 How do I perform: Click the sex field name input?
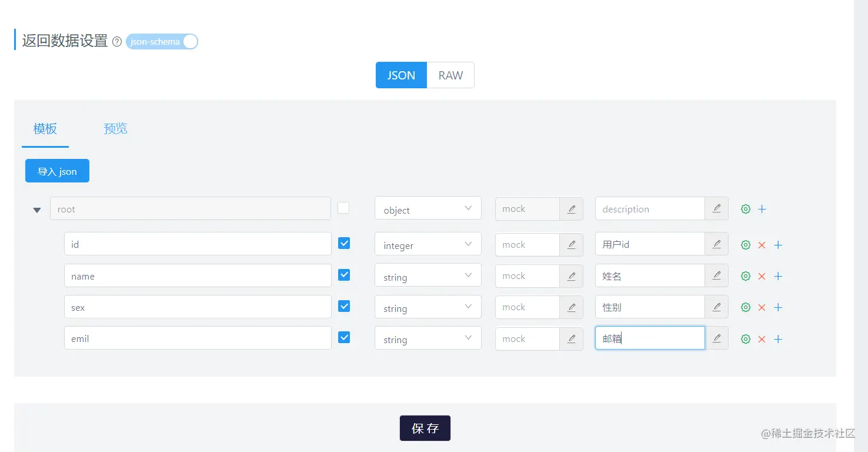point(198,307)
